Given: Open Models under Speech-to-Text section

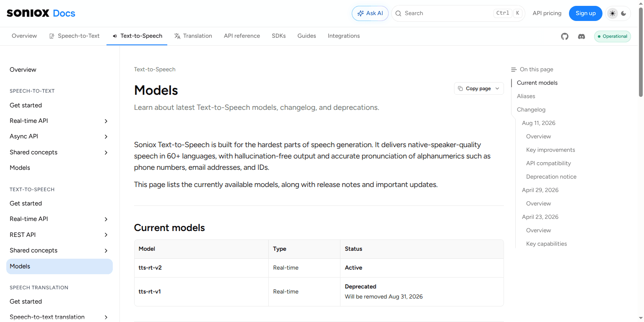Looking at the screenshot, I should pos(60,168).
